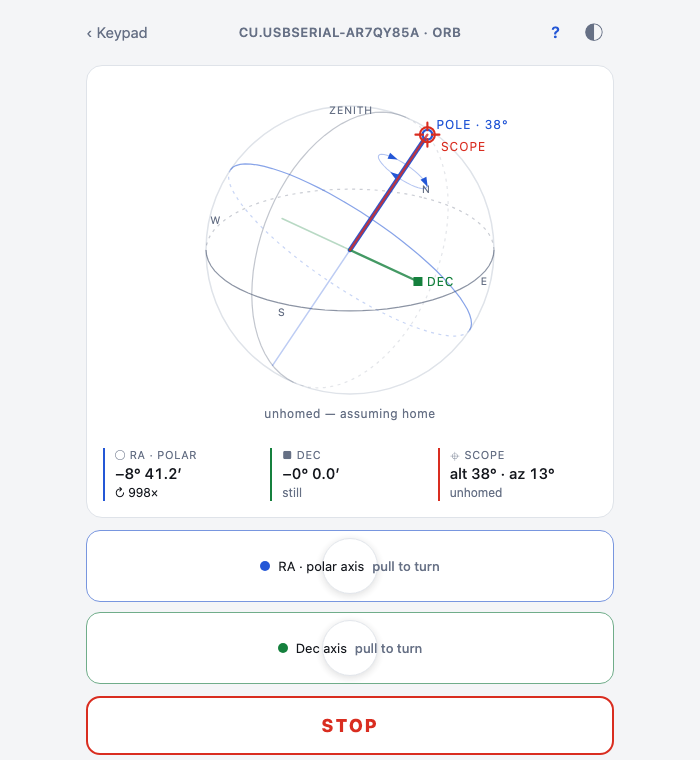Click the scope alt 38° az 13° readout
The width and height of the screenshot is (700, 760).
point(502,474)
